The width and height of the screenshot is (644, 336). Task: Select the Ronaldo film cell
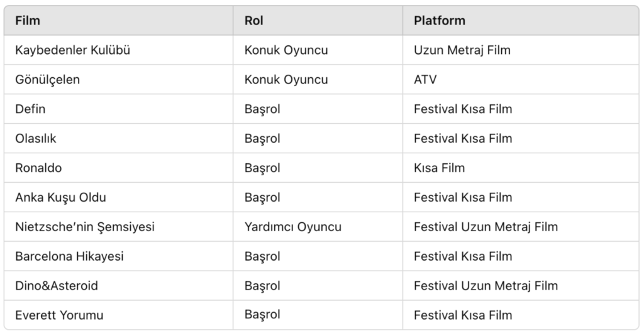click(x=38, y=168)
